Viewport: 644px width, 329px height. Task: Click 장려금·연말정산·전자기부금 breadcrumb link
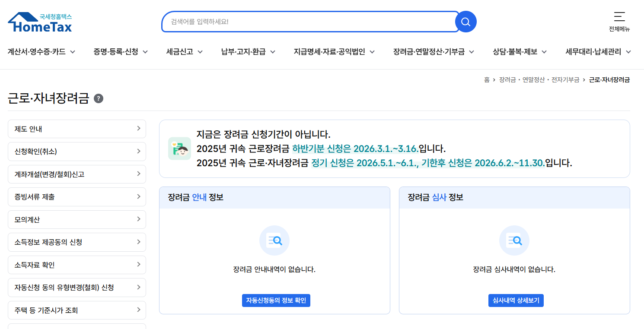pos(539,80)
